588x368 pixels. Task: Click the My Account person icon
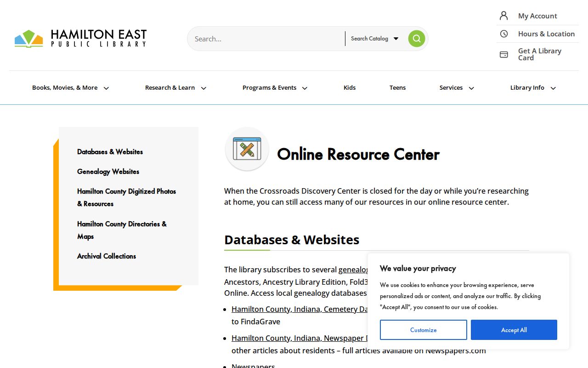coord(504,16)
